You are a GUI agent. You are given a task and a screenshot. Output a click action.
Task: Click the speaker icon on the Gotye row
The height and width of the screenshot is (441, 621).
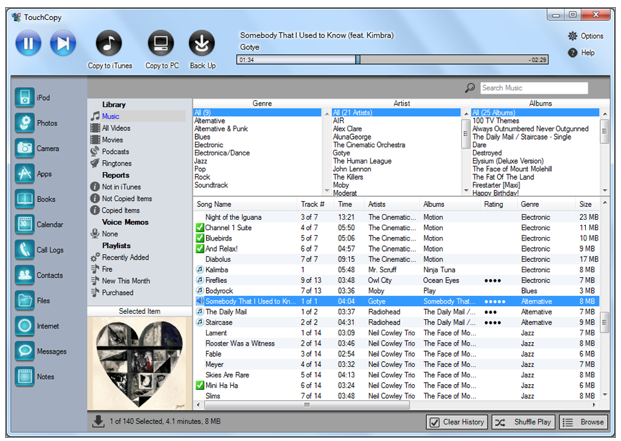click(200, 301)
